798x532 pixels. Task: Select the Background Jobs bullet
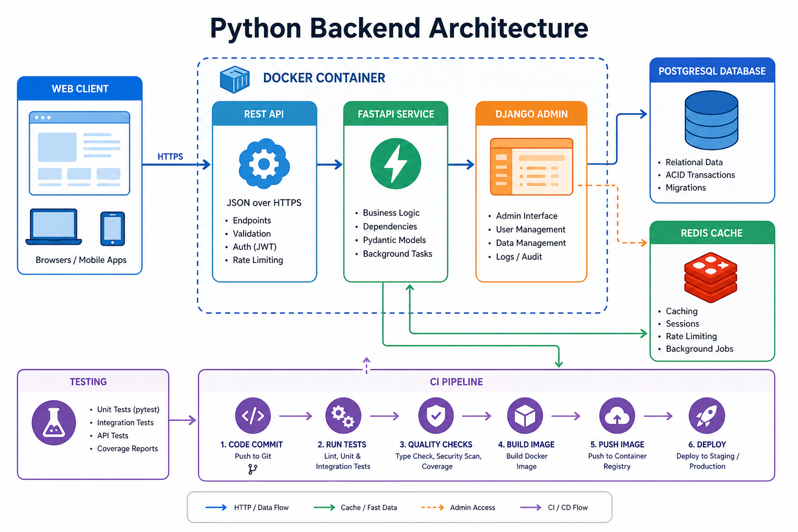point(699,349)
